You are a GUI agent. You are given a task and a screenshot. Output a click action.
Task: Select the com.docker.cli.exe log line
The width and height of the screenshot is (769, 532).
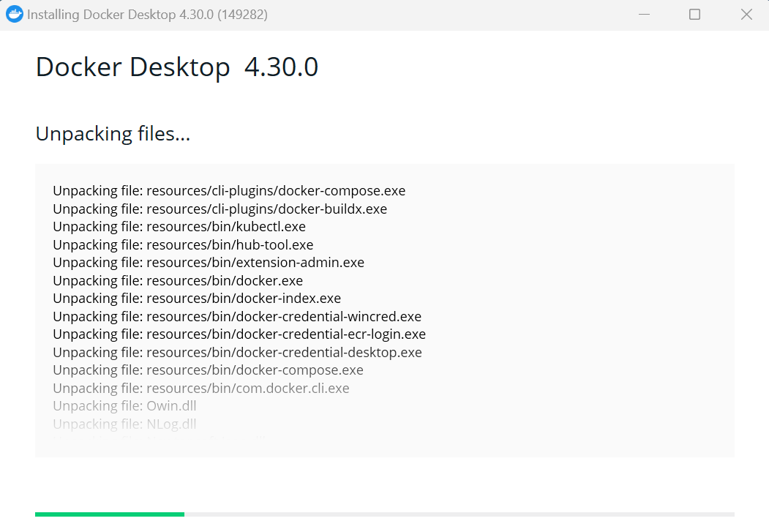pyautogui.click(x=201, y=388)
